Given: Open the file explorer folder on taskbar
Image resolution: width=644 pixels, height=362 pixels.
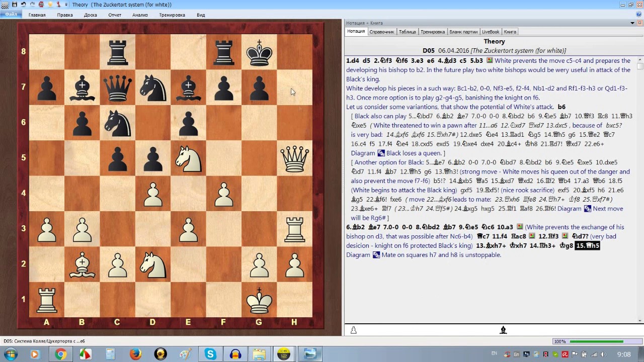Looking at the screenshot, I should (x=260, y=354).
